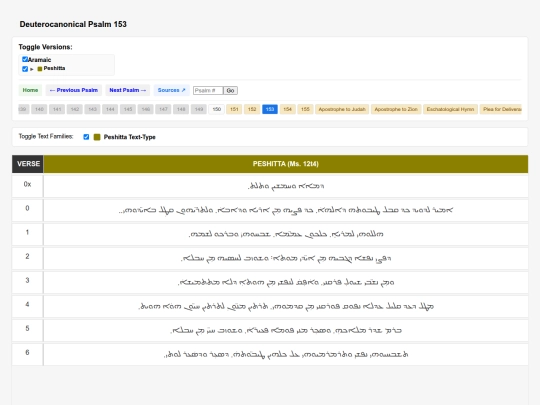Jump to Psalm 151
This screenshot has width=540, height=405.
click(234, 109)
